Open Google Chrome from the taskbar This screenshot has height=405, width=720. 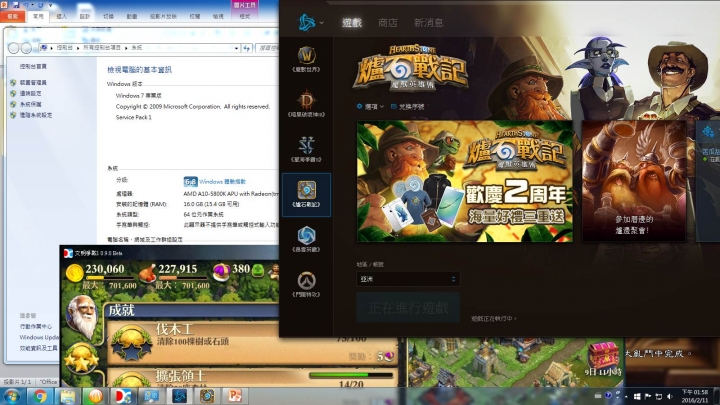(x=39, y=396)
